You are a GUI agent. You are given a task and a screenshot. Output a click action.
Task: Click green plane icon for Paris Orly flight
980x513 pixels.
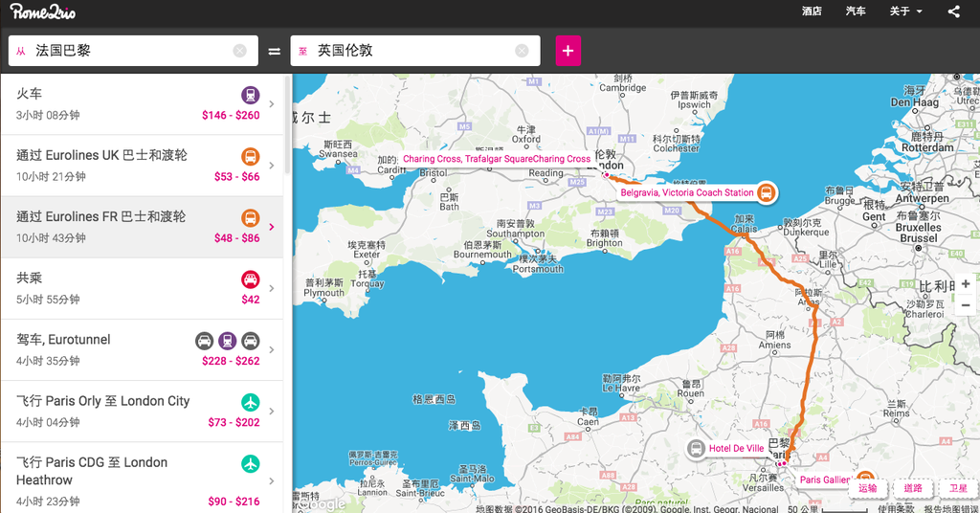click(x=250, y=402)
